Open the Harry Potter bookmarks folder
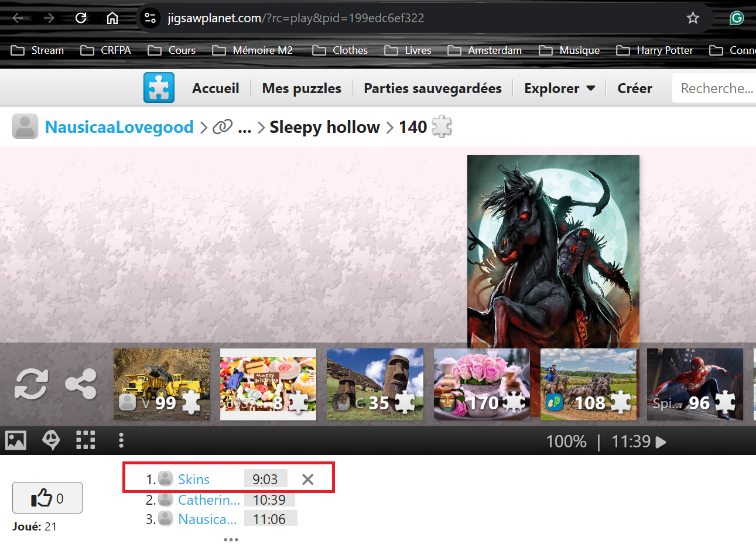The width and height of the screenshot is (756, 551). pyautogui.click(x=655, y=50)
